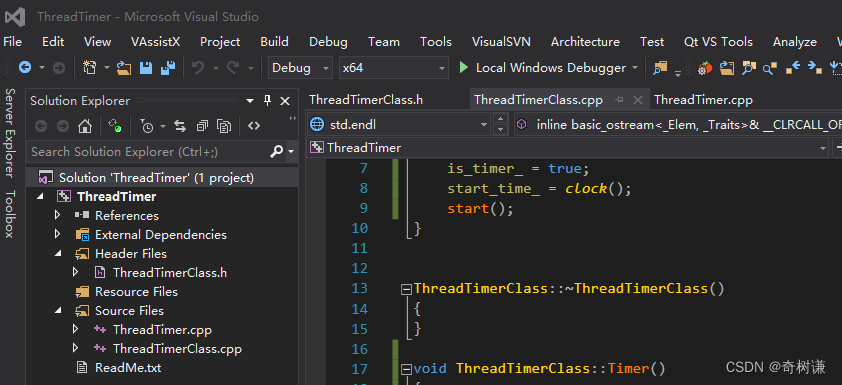Click in the Search Solution Explorer field
842x385 pixels.
148,152
